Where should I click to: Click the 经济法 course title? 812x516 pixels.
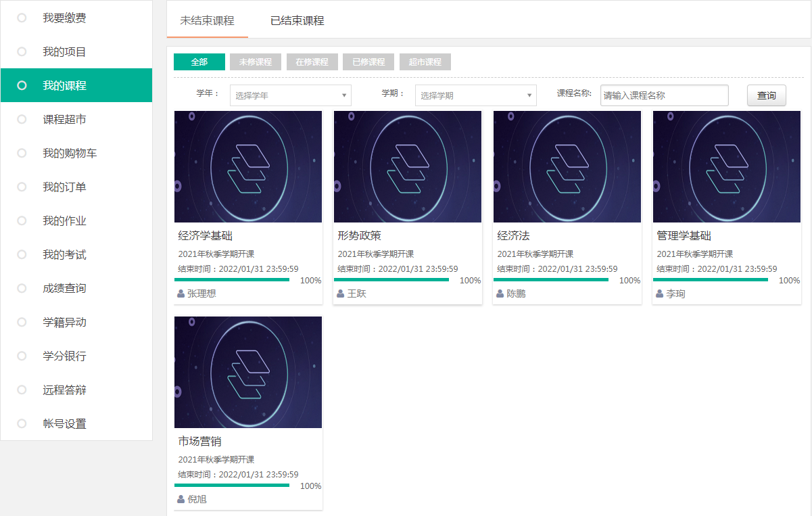(514, 236)
